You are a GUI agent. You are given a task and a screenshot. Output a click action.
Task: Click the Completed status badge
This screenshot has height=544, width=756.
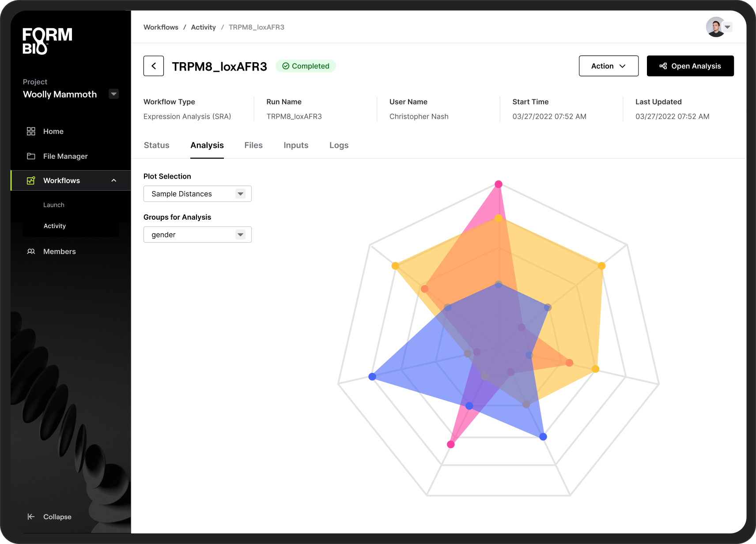pos(306,66)
